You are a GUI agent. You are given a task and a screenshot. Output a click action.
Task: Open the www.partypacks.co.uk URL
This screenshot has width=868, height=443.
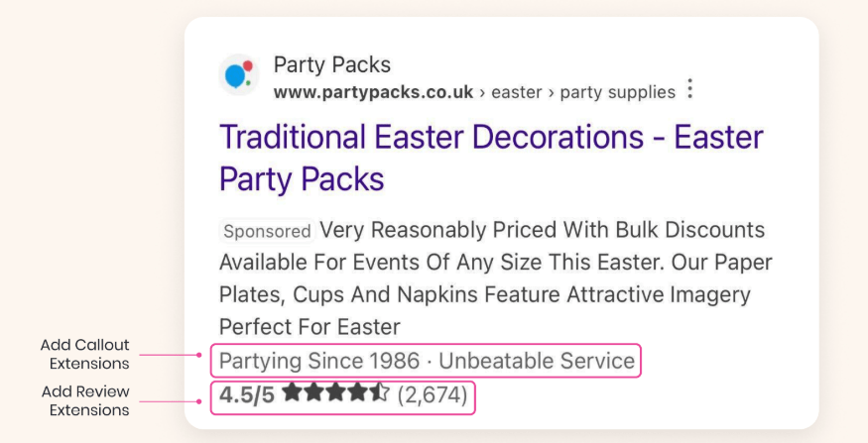(x=373, y=92)
